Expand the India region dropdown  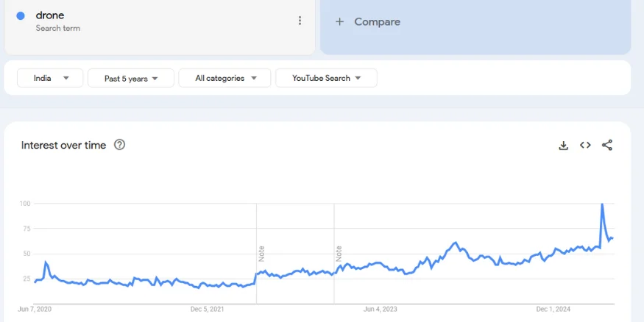pyautogui.click(x=52, y=78)
